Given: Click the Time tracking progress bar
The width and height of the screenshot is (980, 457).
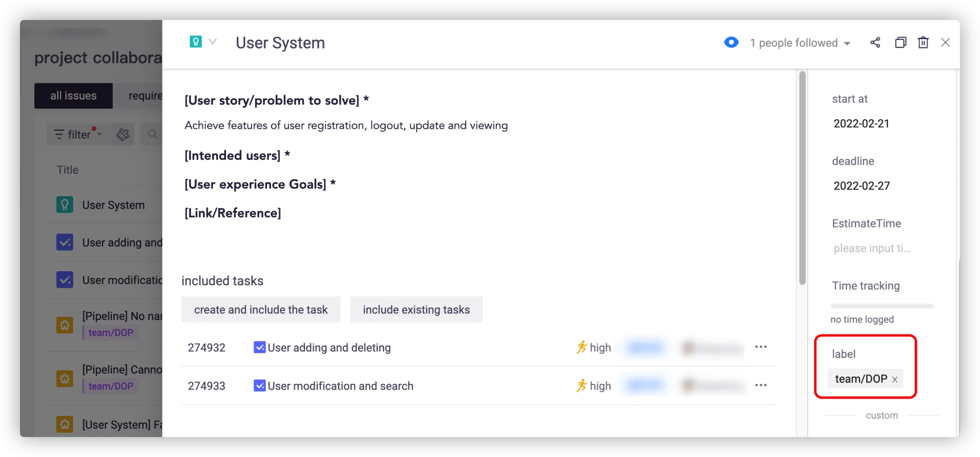Looking at the screenshot, I should click(881, 306).
